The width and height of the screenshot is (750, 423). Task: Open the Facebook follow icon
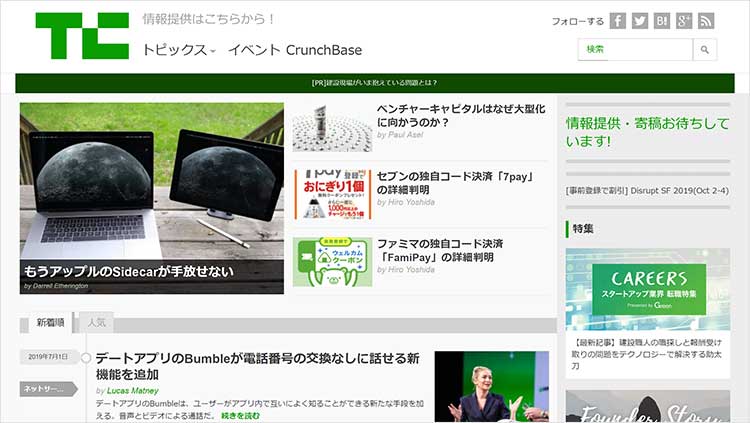pos(618,21)
